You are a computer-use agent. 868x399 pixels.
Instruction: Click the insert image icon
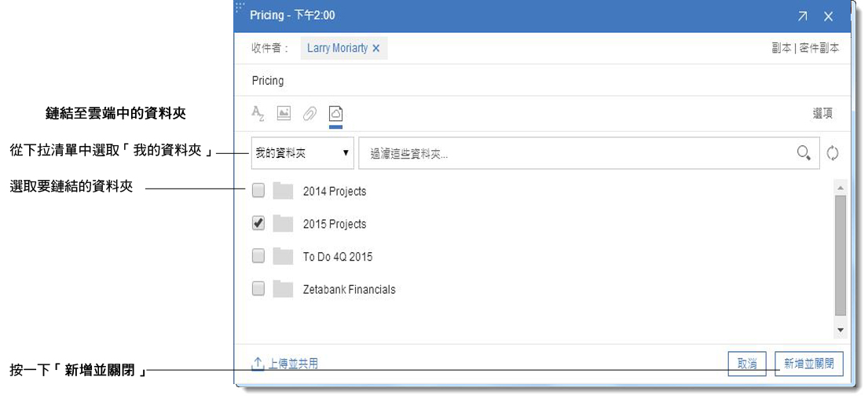(284, 114)
